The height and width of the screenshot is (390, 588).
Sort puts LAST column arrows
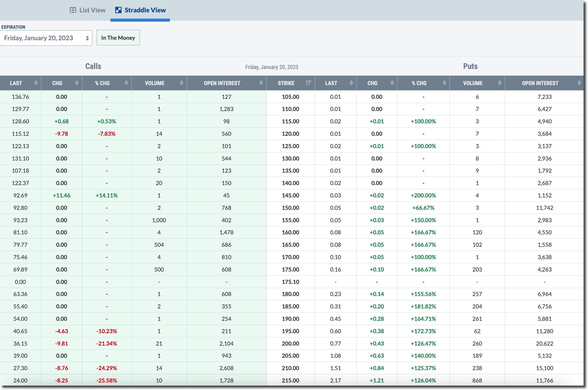(x=351, y=83)
